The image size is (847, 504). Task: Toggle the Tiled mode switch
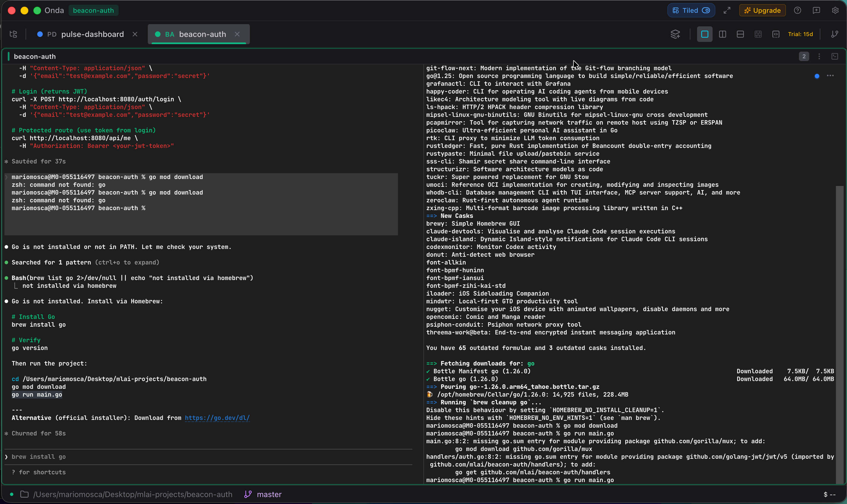[706, 10]
